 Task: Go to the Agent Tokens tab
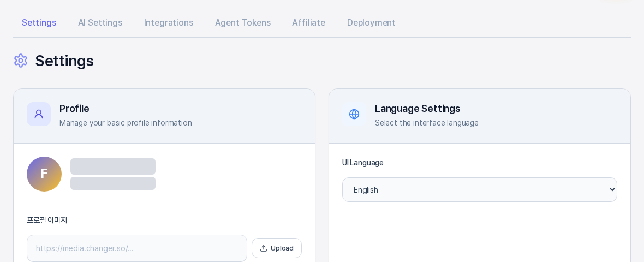(x=243, y=22)
